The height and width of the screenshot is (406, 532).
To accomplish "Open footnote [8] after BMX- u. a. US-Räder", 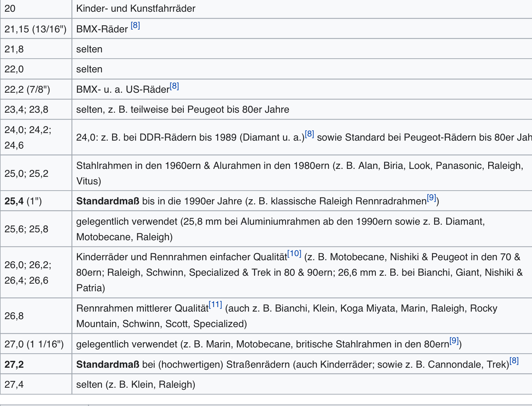I will click(174, 86).
